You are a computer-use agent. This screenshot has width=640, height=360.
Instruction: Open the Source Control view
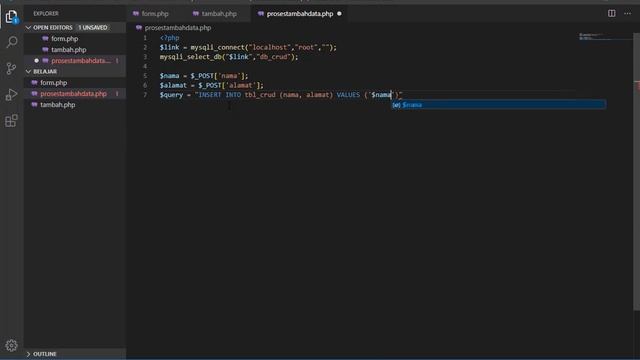(11, 68)
